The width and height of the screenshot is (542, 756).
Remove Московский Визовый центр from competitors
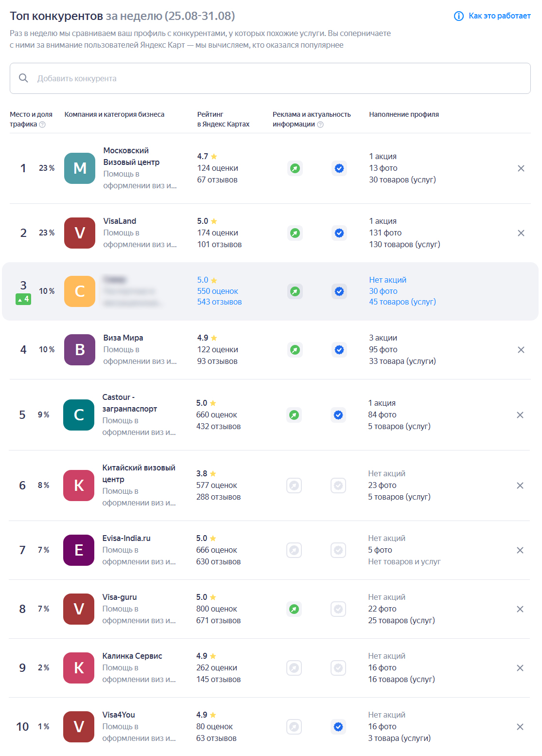click(x=521, y=168)
